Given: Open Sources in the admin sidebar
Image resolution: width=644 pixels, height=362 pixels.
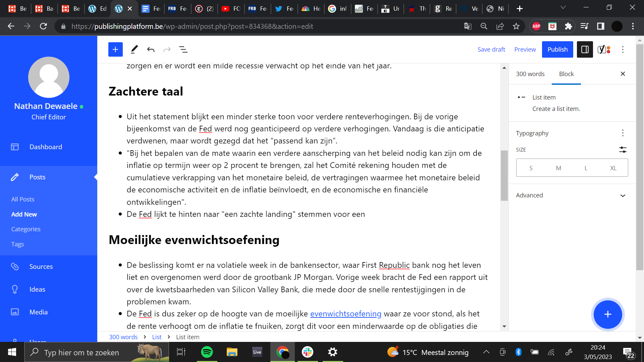Looking at the screenshot, I should (41, 266).
